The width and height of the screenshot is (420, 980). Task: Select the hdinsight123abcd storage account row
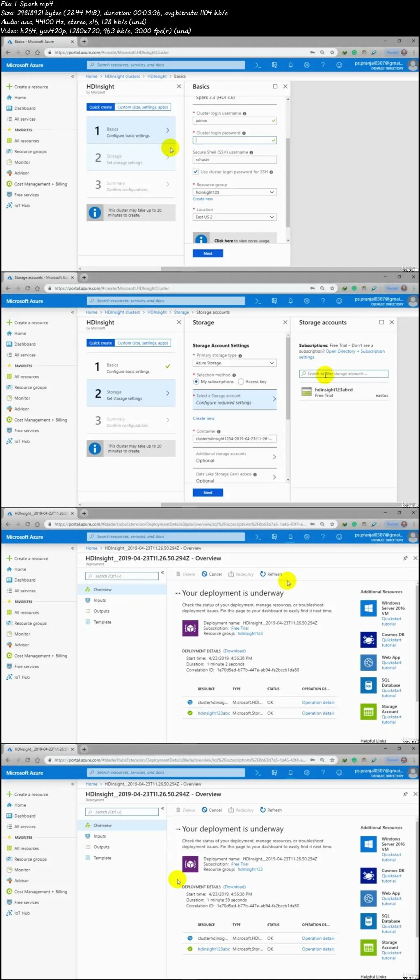[345, 393]
